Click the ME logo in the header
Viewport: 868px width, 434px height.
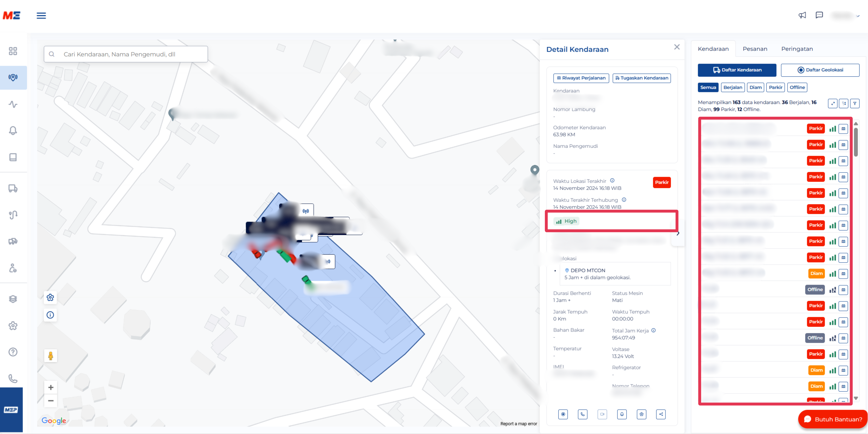point(11,15)
